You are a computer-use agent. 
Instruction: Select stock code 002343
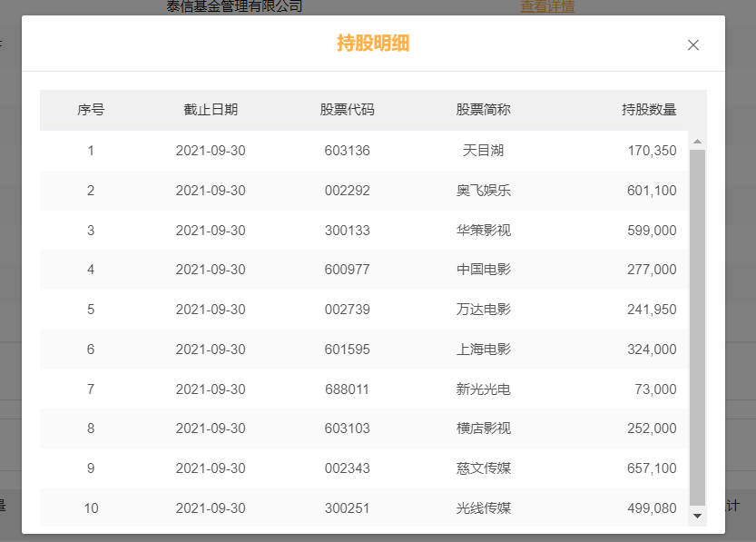point(347,468)
